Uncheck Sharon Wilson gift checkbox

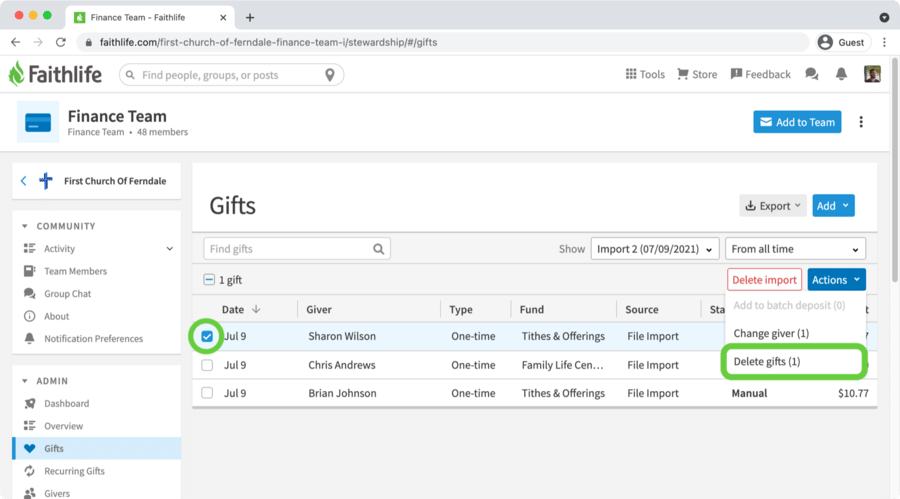(207, 336)
